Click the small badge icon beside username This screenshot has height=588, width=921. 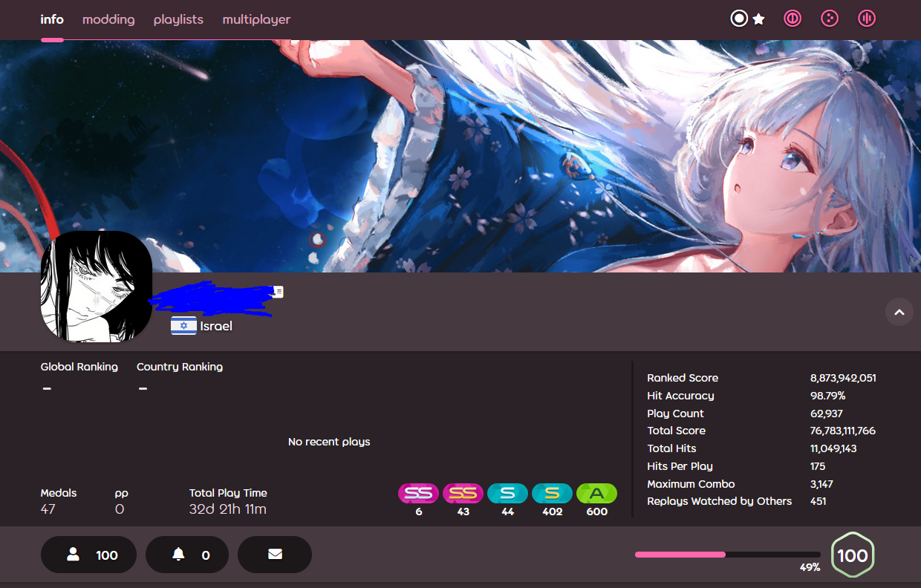point(278,292)
